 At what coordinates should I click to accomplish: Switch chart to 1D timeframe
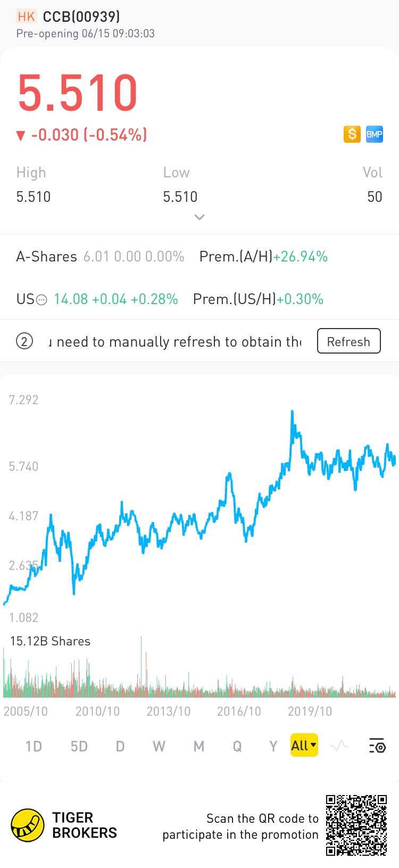34,746
